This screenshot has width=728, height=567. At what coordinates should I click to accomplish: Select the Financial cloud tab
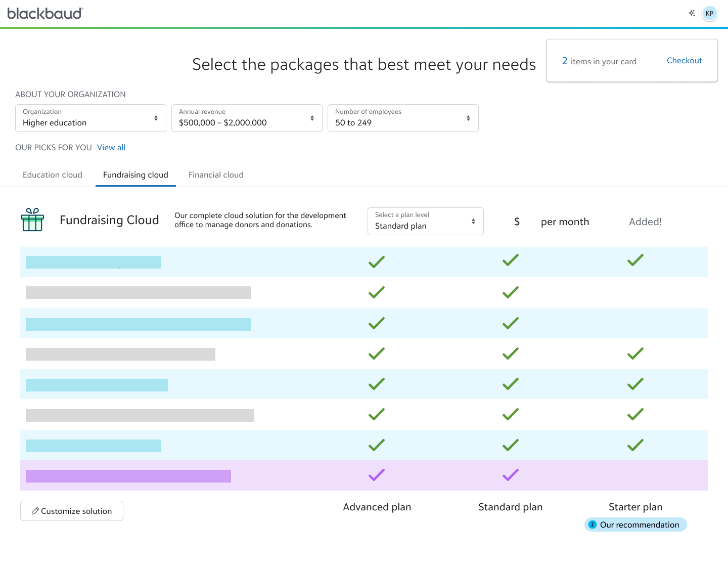click(216, 175)
